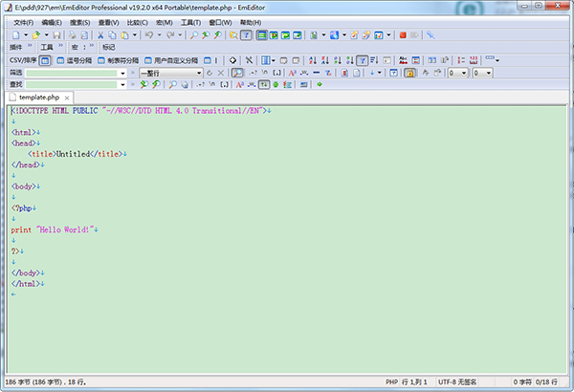Open the 工具(T) menu

pyautogui.click(x=190, y=21)
